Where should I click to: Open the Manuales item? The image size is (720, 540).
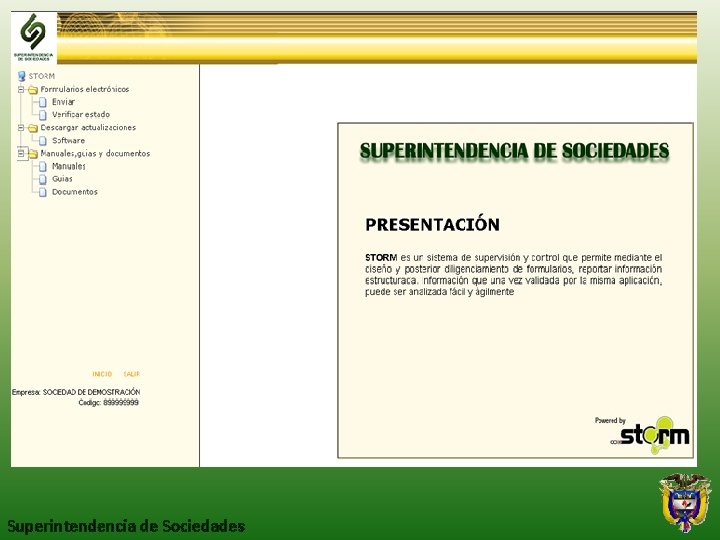pos(68,166)
